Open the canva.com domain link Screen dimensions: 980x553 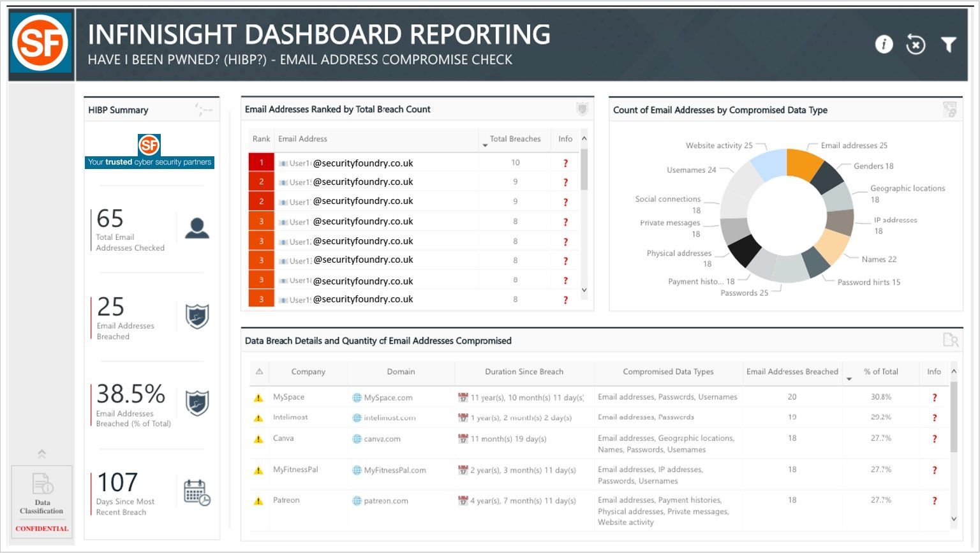click(382, 439)
